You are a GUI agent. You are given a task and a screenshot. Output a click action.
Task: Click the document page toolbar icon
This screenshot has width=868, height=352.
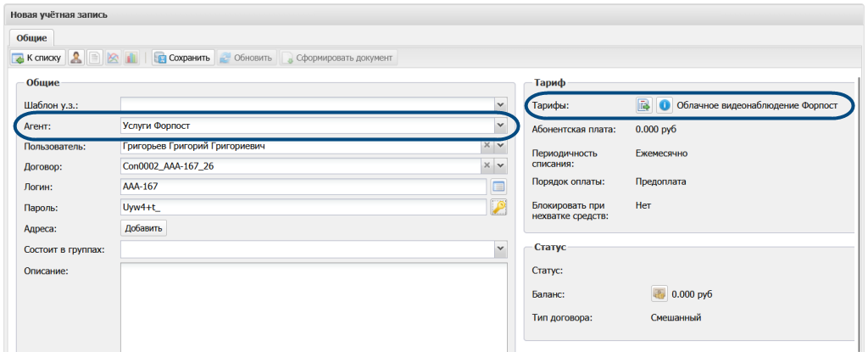95,58
